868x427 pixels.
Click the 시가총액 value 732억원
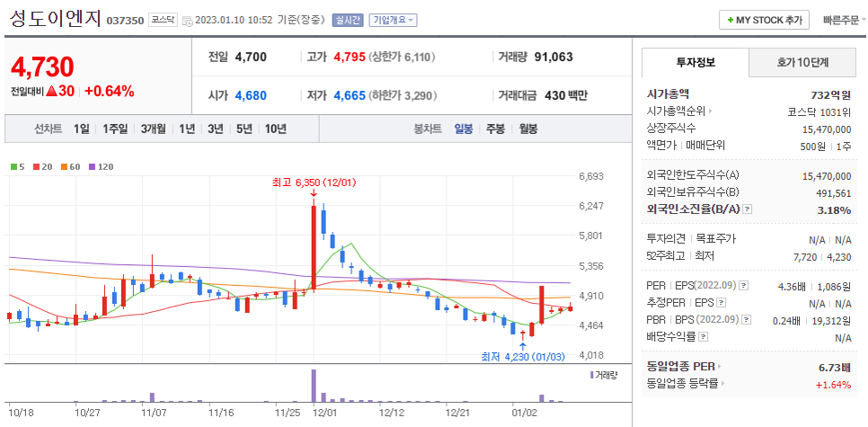pos(830,95)
